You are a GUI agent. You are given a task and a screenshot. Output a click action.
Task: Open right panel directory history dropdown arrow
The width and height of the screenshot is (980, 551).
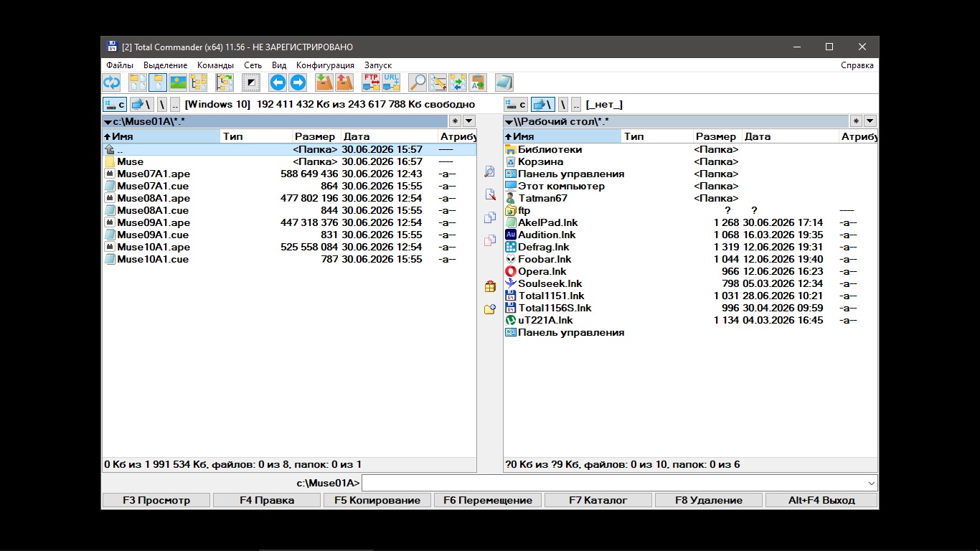[870, 121]
